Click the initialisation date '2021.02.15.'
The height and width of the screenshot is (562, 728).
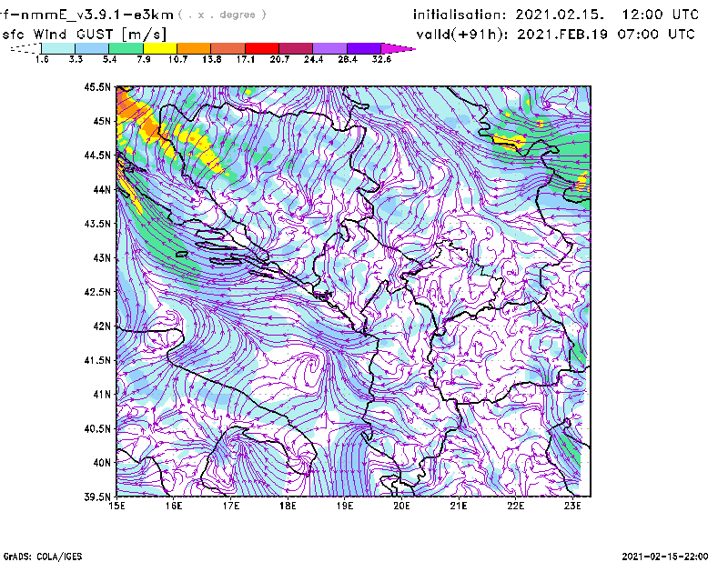pyautogui.click(x=561, y=15)
